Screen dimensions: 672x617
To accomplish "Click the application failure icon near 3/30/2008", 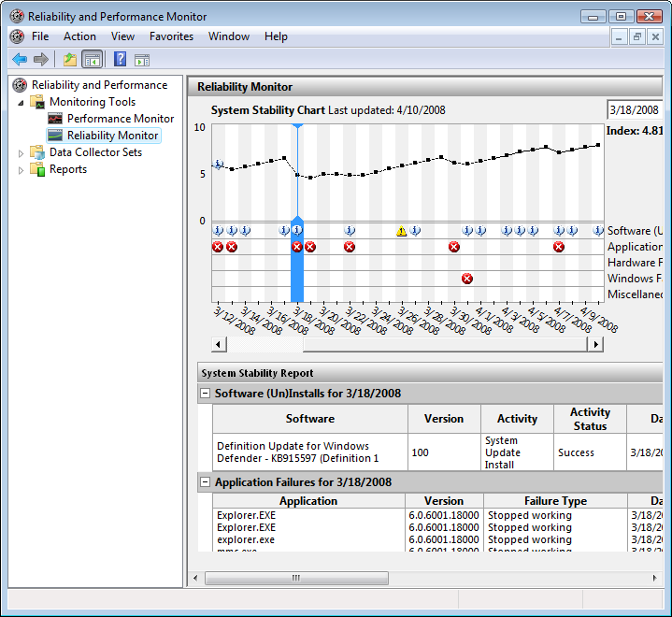I will (x=454, y=247).
